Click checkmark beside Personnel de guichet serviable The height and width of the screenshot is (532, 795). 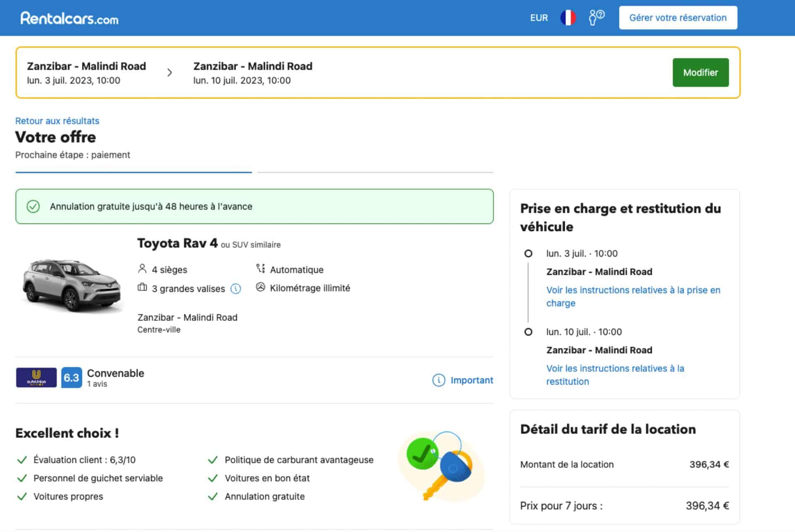pyautogui.click(x=22, y=478)
